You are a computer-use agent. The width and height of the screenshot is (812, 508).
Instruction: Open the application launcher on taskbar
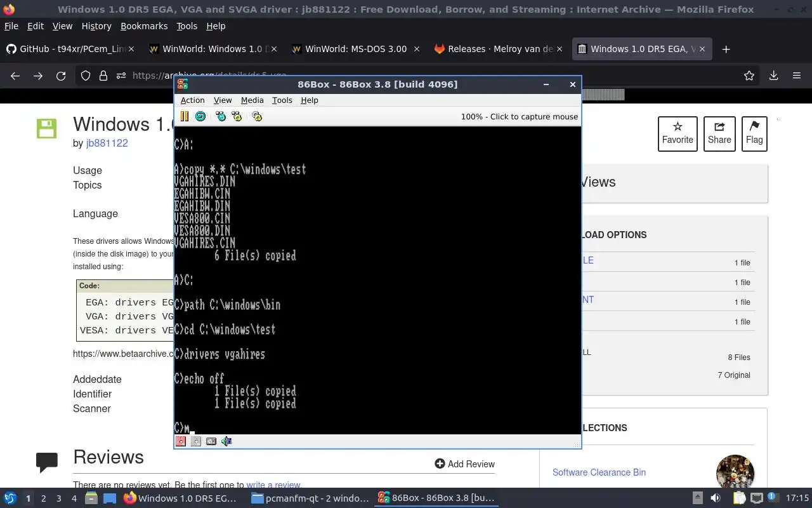tap(10, 498)
